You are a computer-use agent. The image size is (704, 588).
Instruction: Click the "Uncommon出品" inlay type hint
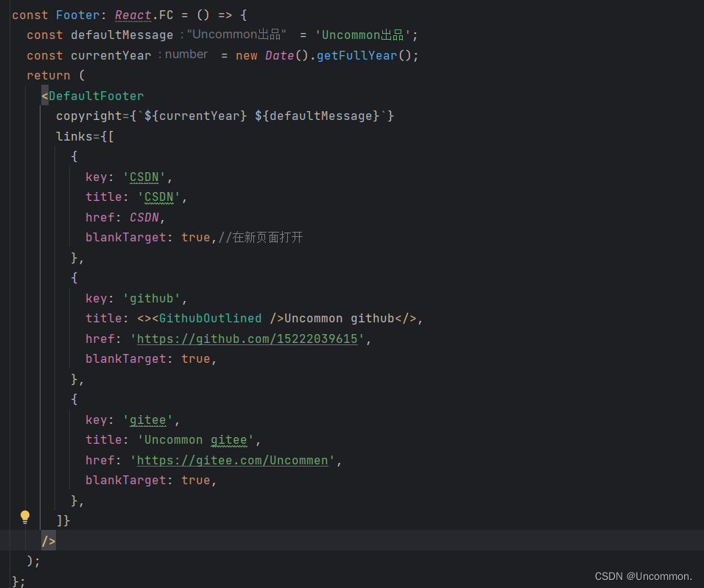point(236,35)
